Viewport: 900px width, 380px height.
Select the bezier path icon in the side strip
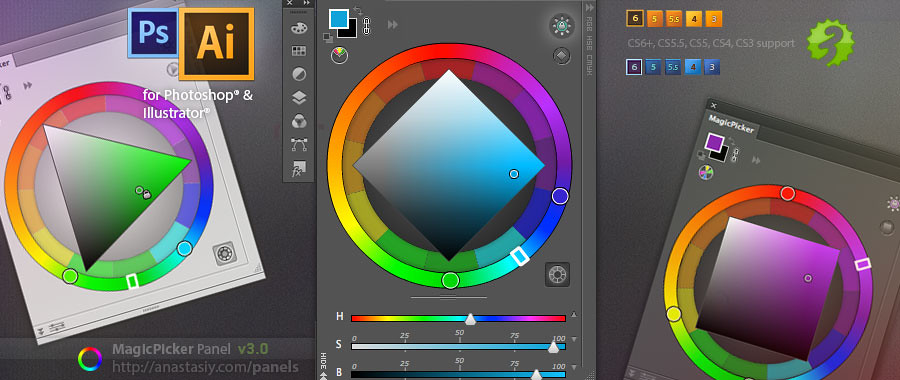click(x=298, y=144)
